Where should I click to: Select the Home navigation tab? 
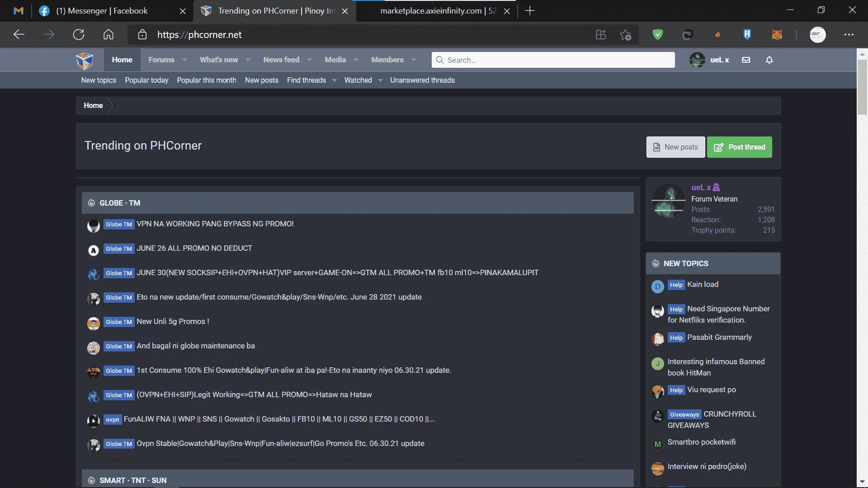pos(122,60)
